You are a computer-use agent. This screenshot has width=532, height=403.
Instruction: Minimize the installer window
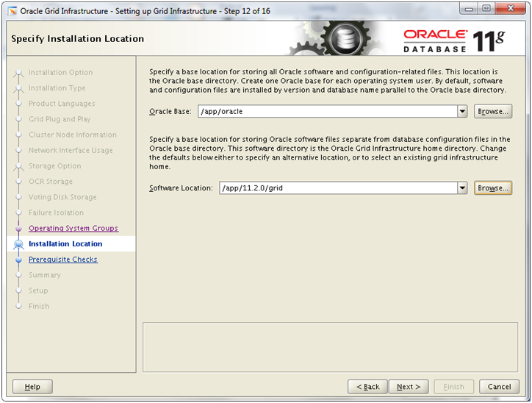470,9
